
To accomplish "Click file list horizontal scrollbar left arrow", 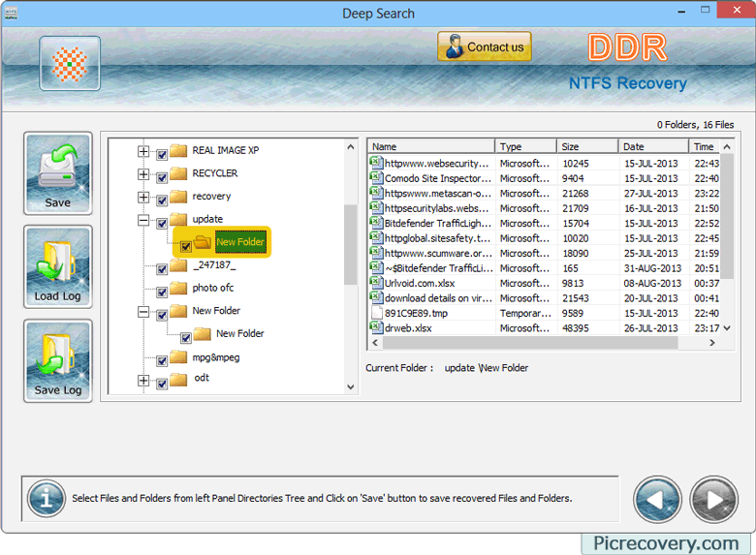I will pyautogui.click(x=376, y=343).
